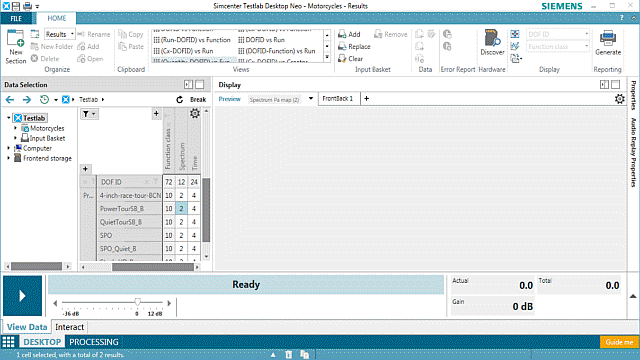Click the Guide me button

(619, 342)
